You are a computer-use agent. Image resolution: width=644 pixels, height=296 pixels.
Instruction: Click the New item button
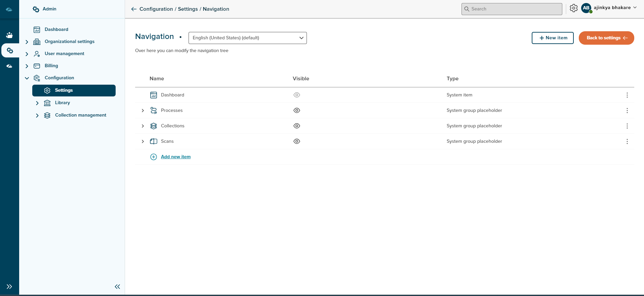(552, 38)
